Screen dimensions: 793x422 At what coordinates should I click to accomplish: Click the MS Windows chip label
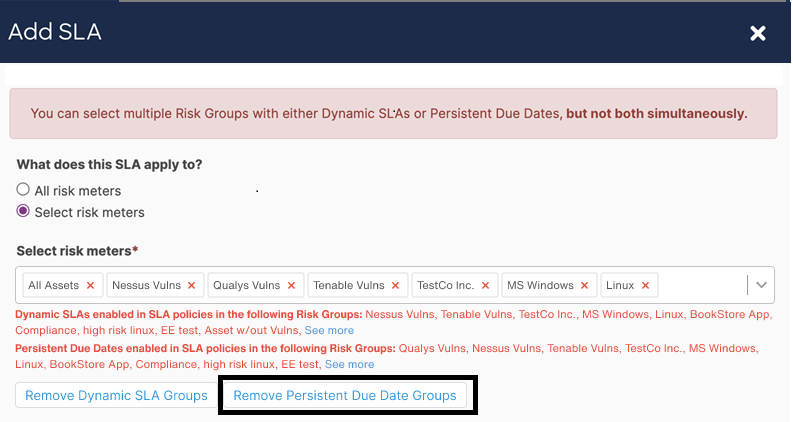coord(540,285)
